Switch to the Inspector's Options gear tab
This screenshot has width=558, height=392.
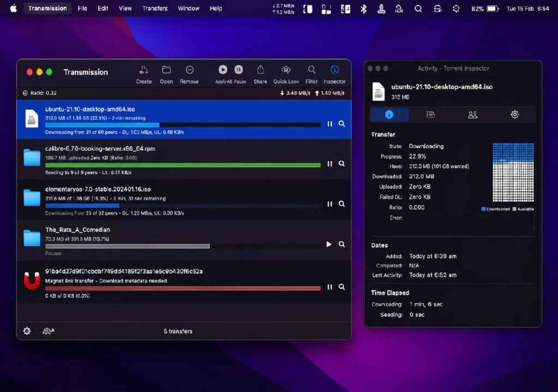514,114
